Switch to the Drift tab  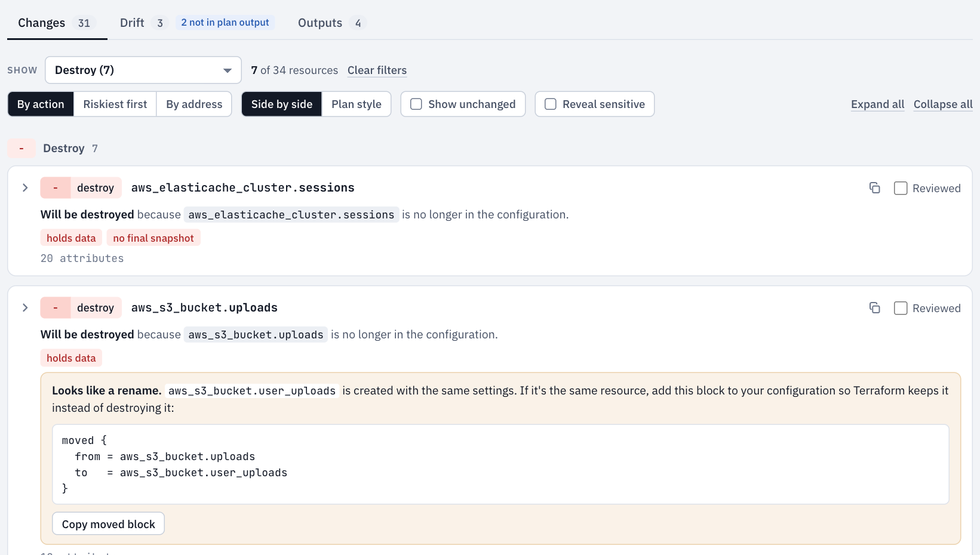pyautogui.click(x=142, y=23)
